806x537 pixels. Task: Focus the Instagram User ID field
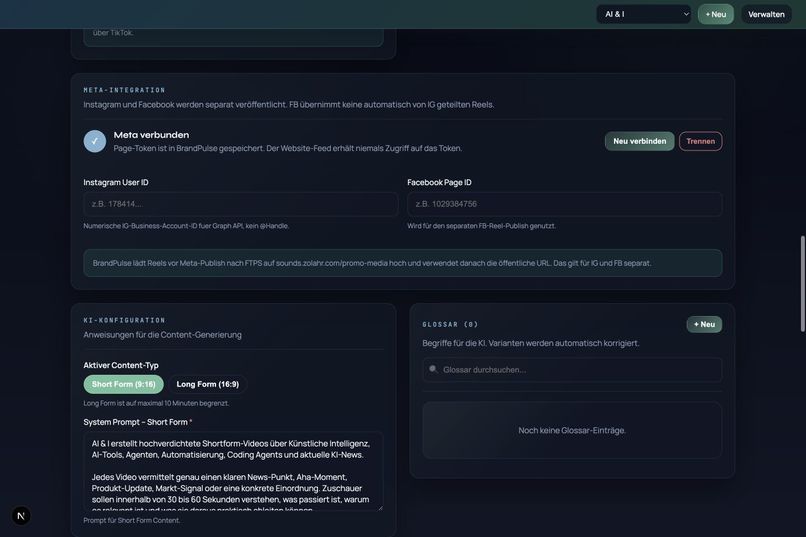point(241,204)
